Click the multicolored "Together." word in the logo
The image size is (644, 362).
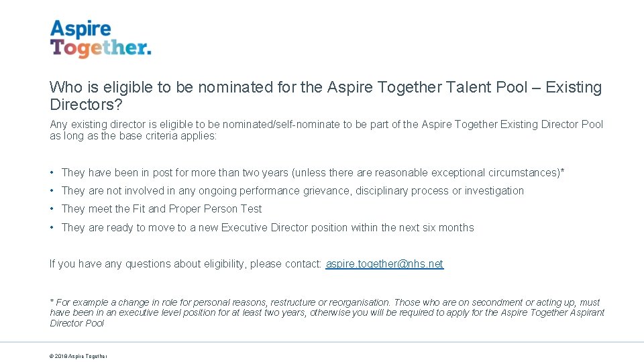[100, 48]
